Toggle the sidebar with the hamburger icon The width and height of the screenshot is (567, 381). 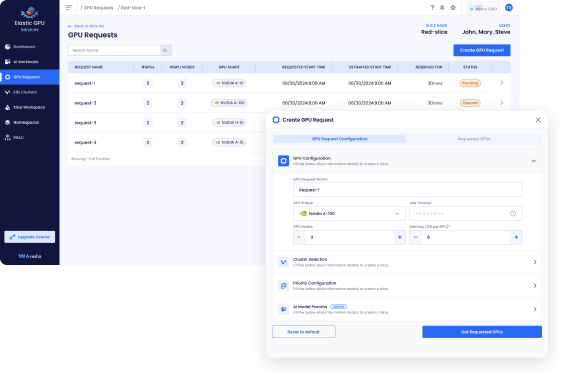pos(69,8)
